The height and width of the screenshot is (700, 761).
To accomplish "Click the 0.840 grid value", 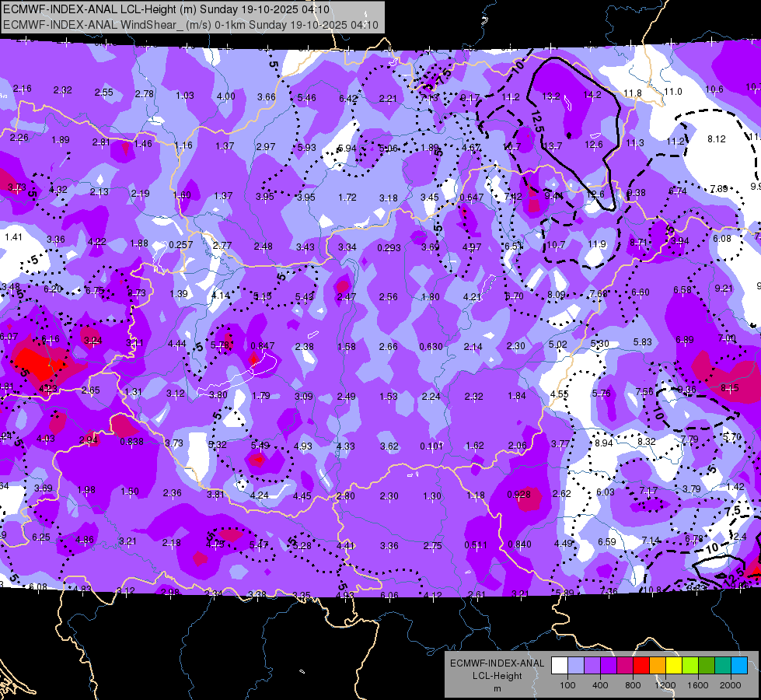I will [519, 544].
